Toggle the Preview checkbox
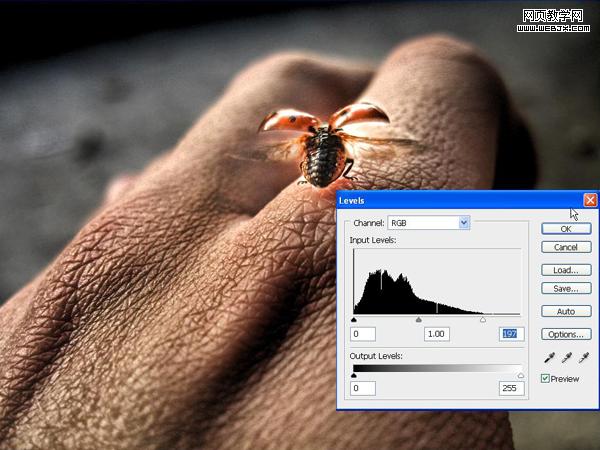Screen dimensions: 600x450 click(x=545, y=378)
